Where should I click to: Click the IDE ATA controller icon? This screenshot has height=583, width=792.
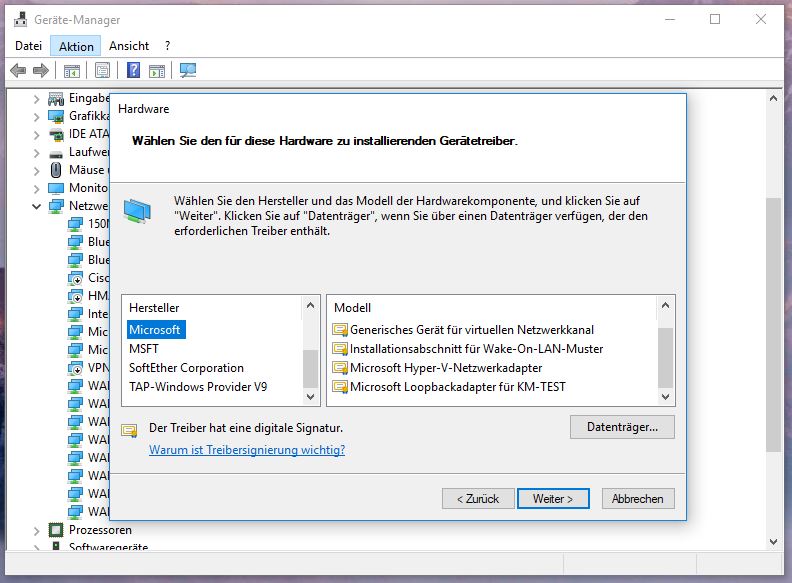coord(56,134)
